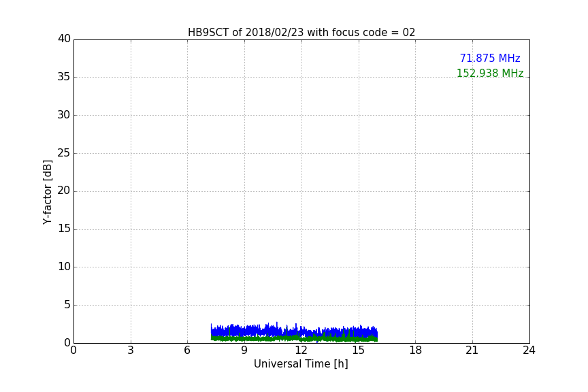Select the green 152.938 MHz legend label
The image size is (588, 392).
point(490,73)
